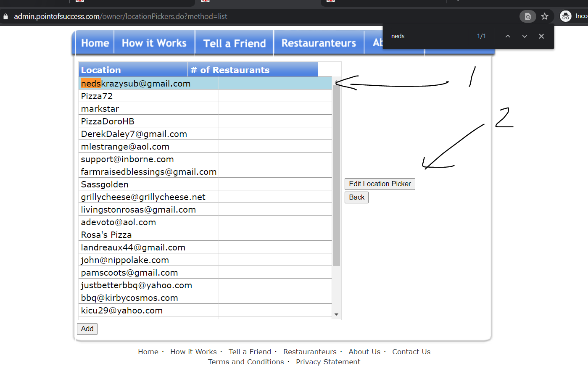Open the How it Works tab
The width and height of the screenshot is (588, 379).
point(154,43)
